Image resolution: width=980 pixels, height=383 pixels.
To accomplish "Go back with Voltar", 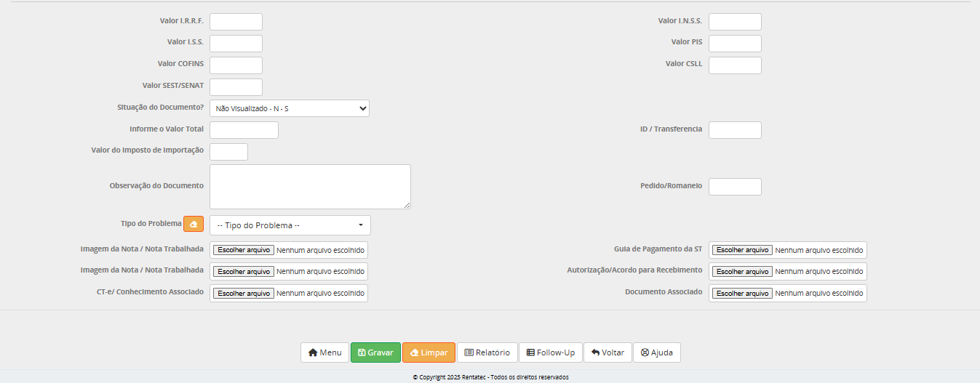I will tap(607, 352).
